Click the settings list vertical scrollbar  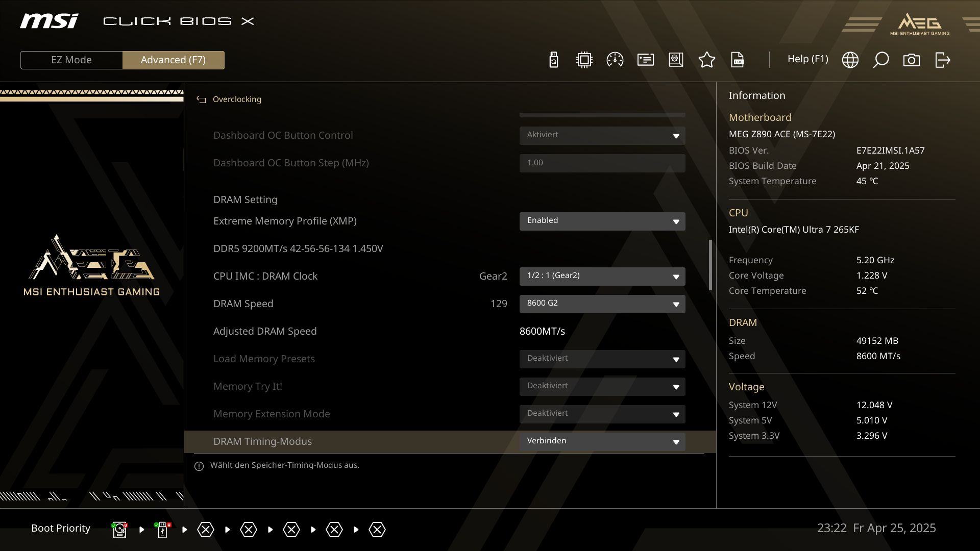point(710,265)
